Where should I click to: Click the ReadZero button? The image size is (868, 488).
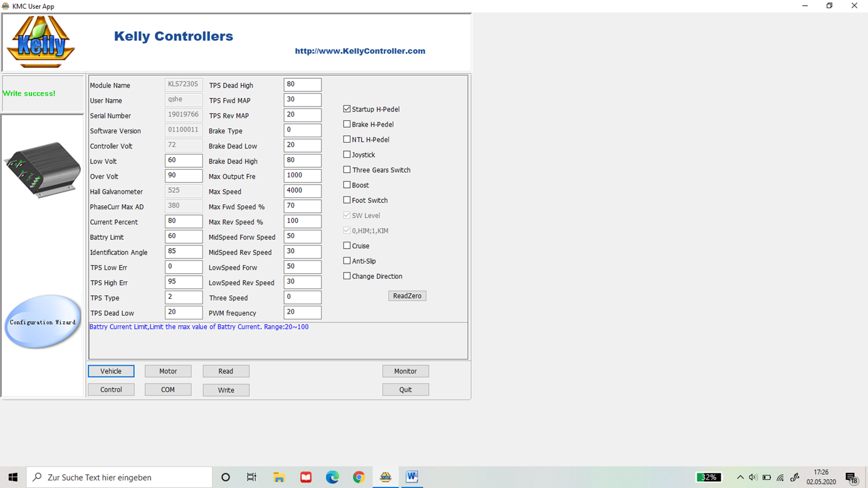(407, 296)
